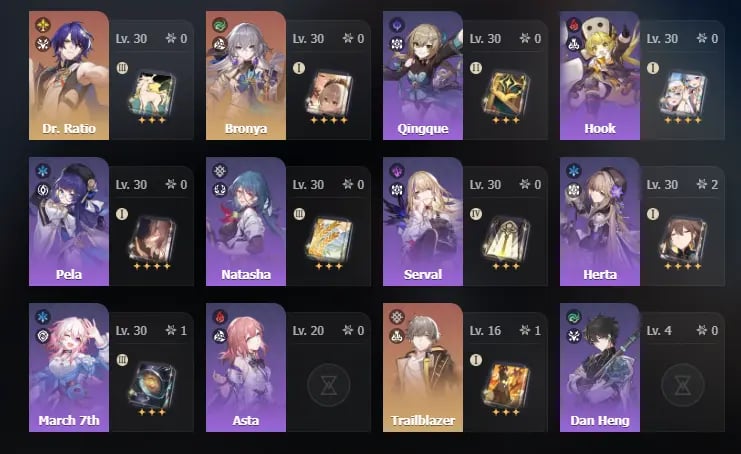Click Dr. Ratio's Imaginary element icon
741x454 pixels.
pos(43,25)
